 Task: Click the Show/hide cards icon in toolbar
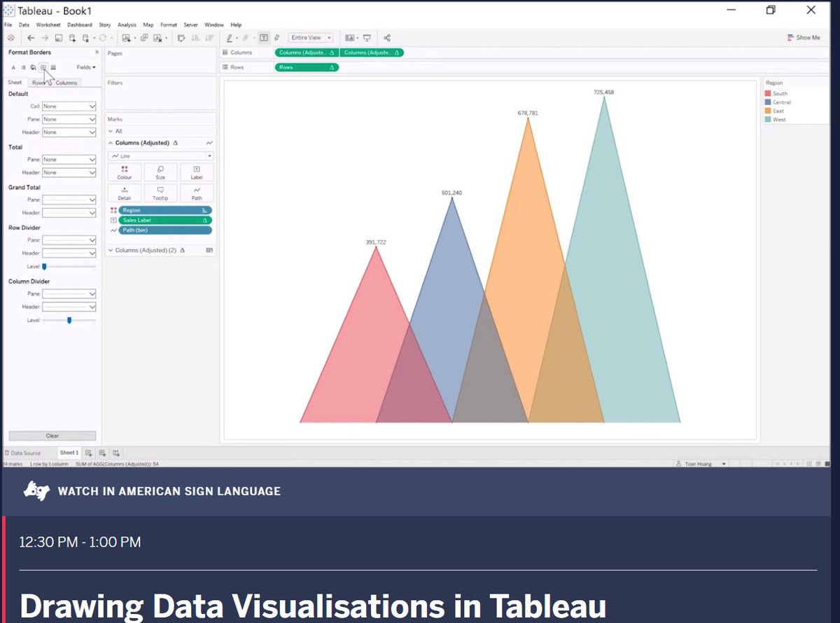point(349,38)
